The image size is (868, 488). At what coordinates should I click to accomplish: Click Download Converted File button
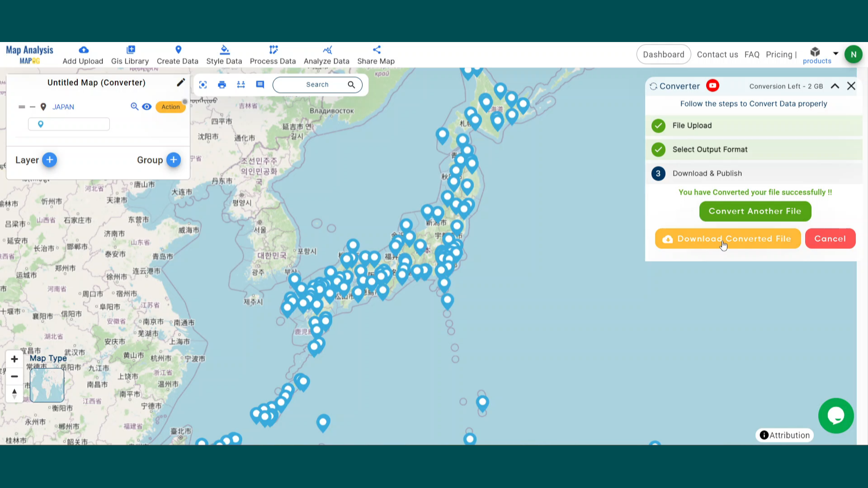[x=727, y=239]
